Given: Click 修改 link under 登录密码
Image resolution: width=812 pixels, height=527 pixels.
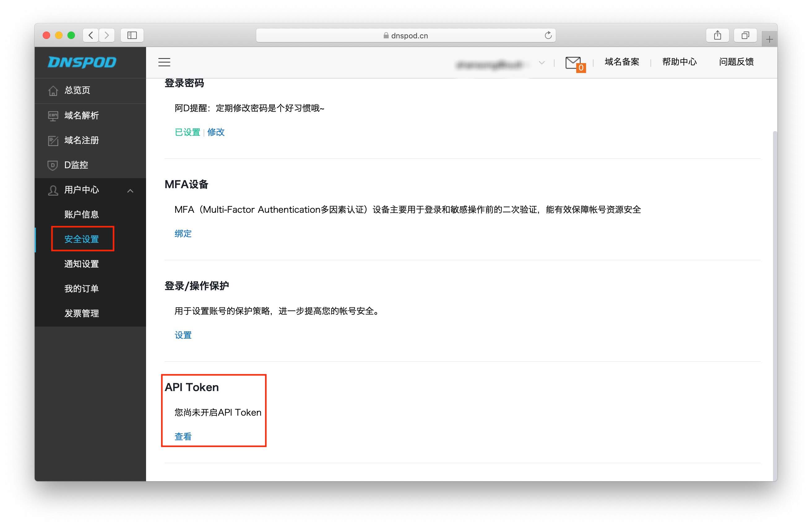Looking at the screenshot, I should [x=216, y=132].
